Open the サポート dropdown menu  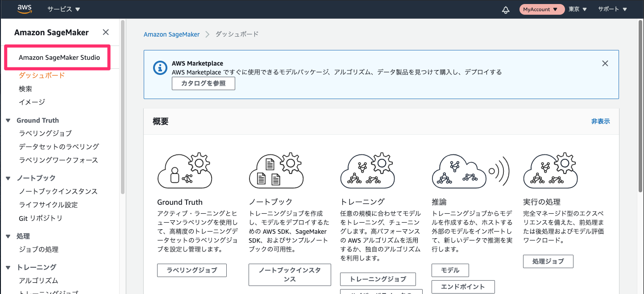pos(613,9)
